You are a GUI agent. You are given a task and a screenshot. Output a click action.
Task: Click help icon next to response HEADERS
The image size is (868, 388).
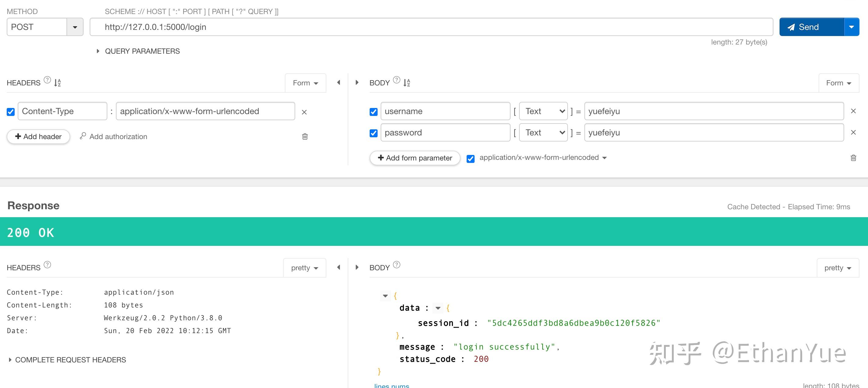click(x=48, y=265)
